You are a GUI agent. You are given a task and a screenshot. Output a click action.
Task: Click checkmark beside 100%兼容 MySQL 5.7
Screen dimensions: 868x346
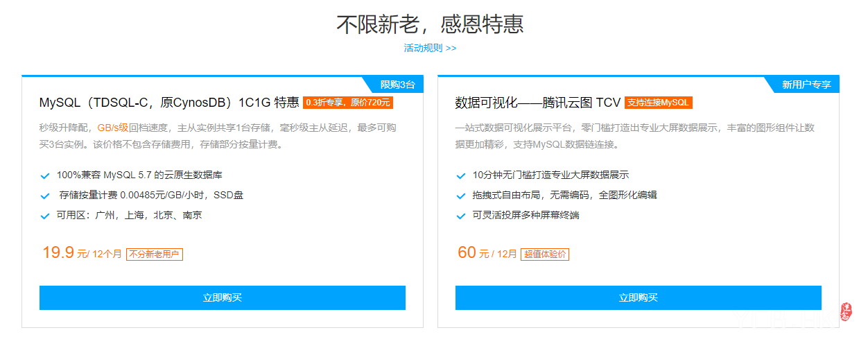45,175
